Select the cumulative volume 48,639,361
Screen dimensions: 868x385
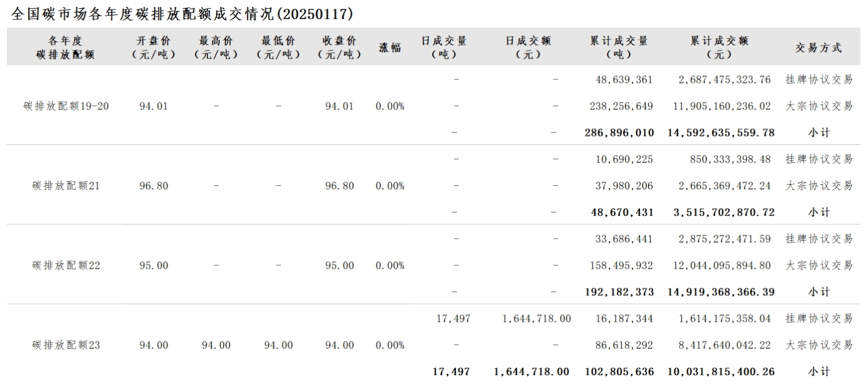coord(624,80)
